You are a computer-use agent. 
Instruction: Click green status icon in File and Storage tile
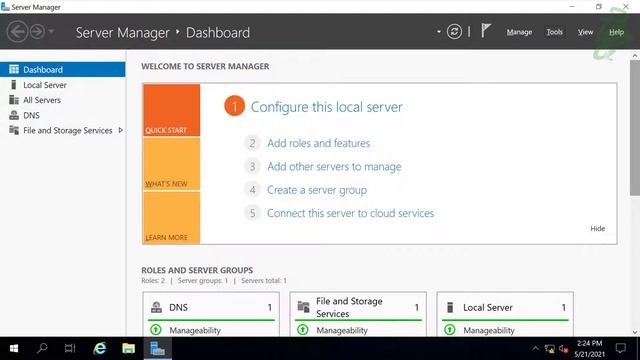(302, 329)
